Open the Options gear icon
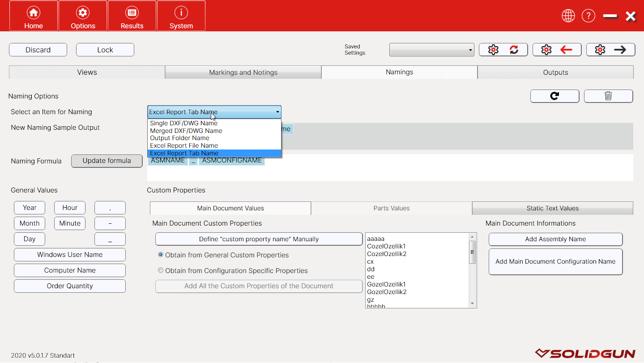644x363 pixels. 83,13
